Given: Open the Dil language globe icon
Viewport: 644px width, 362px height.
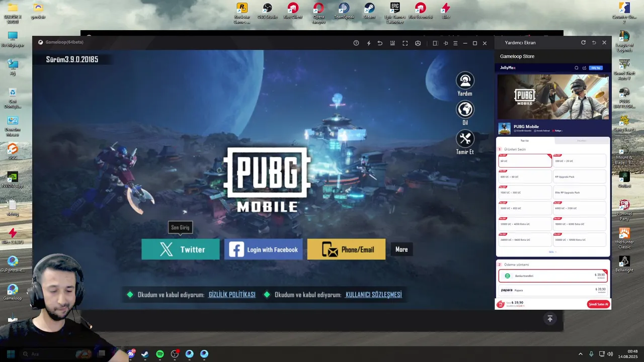Looking at the screenshot, I should tap(465, 110).
